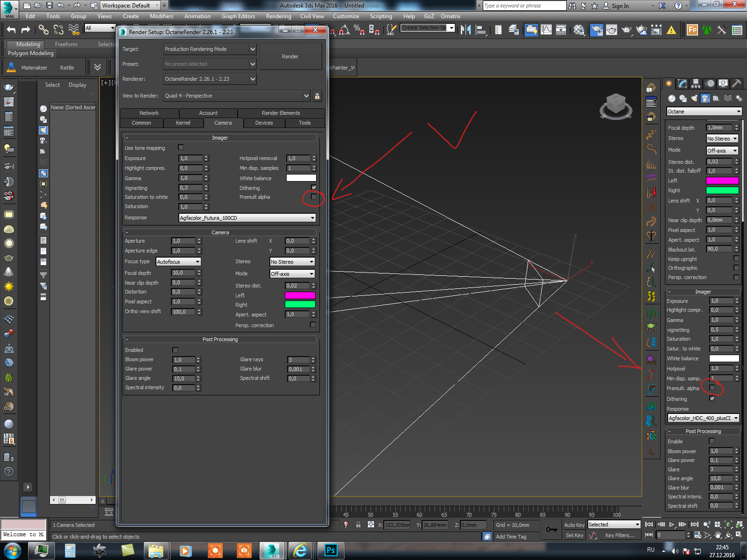Select the Lights create category
Image resolution: width=747 pixels, height=560 pixels.
[694, 98]
